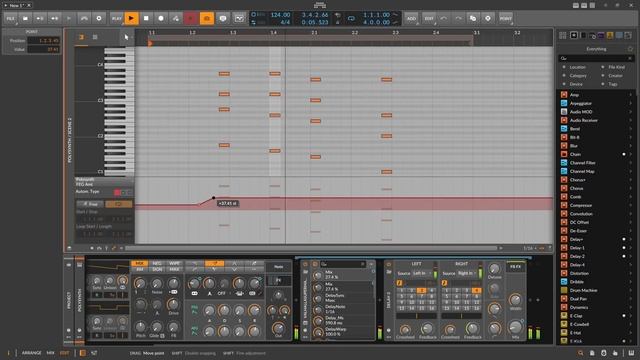The height and width of the screenshot is (360, 640).
Task: Open the POINT menu
Action: click(505, 18)
